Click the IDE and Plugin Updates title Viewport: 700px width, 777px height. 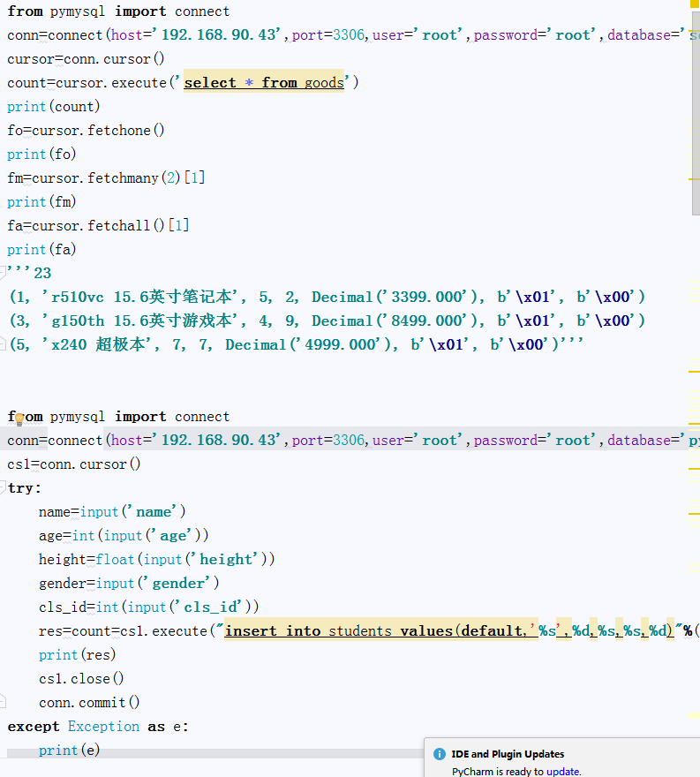click(508, 754)
